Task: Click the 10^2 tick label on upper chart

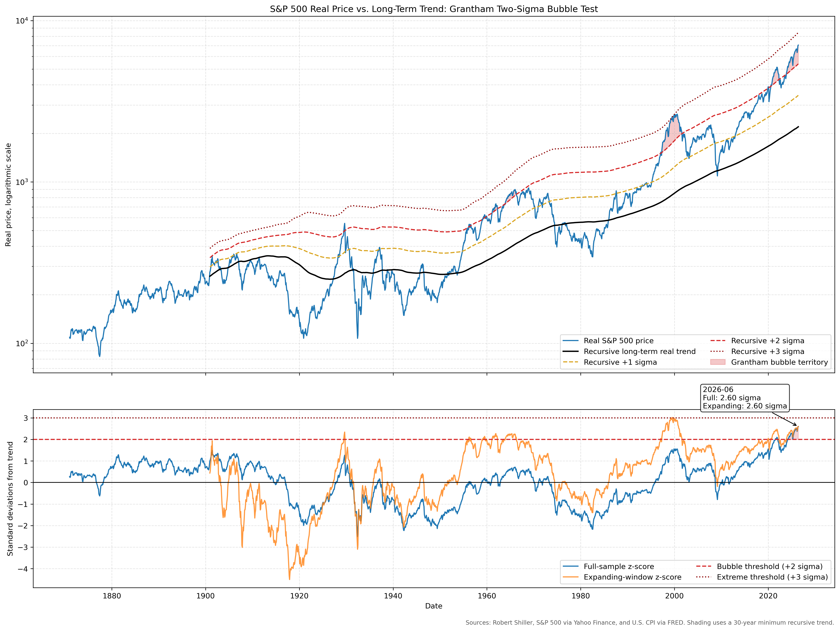Action: 22,344
